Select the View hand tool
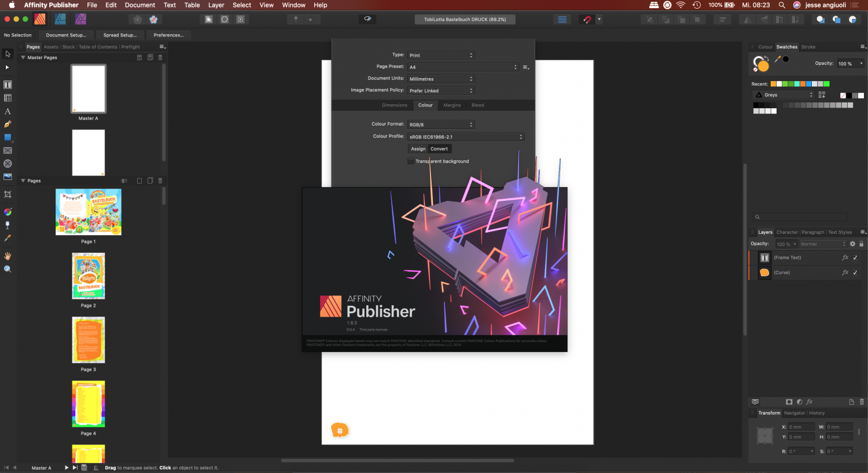The width and height of the screenshot is (868, 473). [8, 256]
